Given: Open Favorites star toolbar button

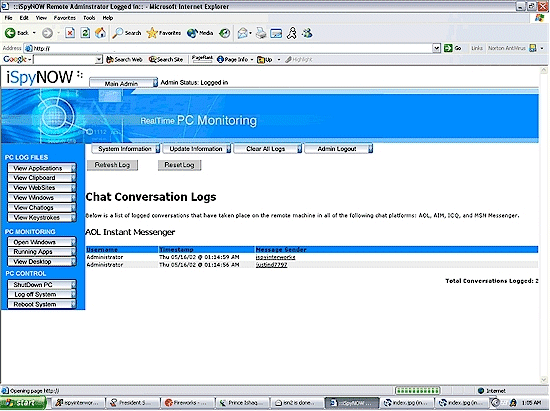Looking at the screenshot, I should coord(164,33).
